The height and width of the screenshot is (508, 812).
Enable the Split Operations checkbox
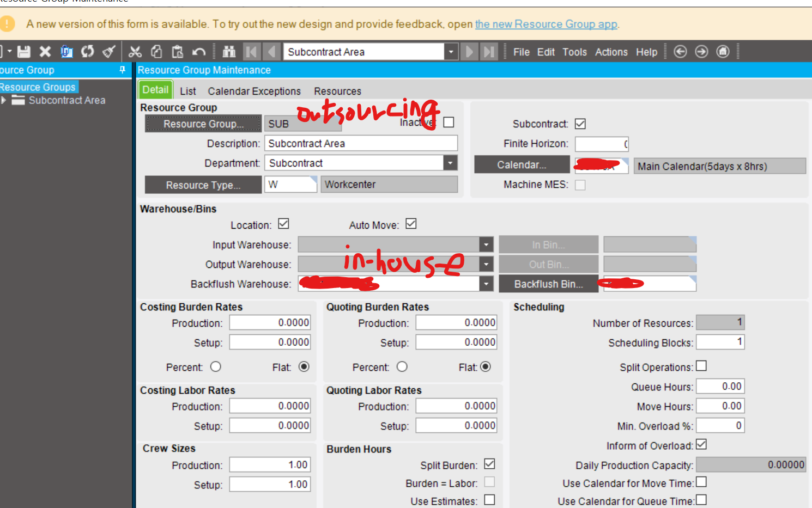click(x=701, y=366)
